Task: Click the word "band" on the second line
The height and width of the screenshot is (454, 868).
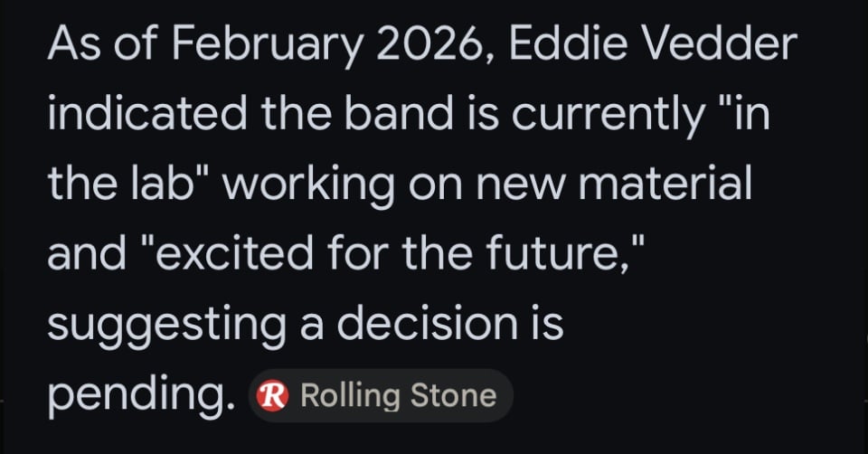Action: coord(398,113)
